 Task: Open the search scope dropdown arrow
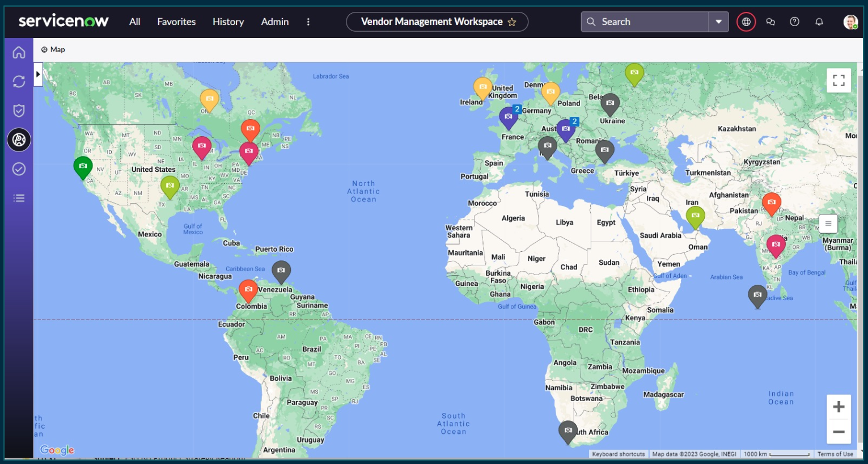[x=718, y=22]
